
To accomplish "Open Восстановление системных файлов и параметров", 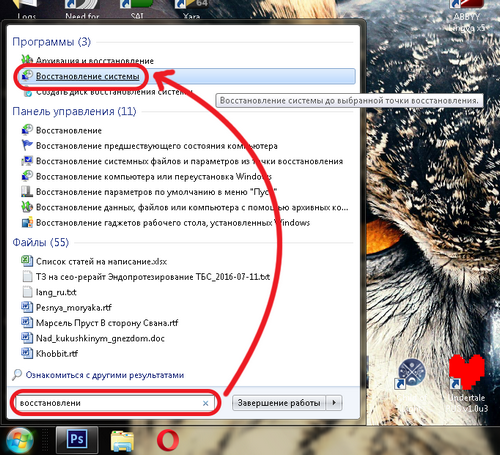I will (x=189, y=161).
